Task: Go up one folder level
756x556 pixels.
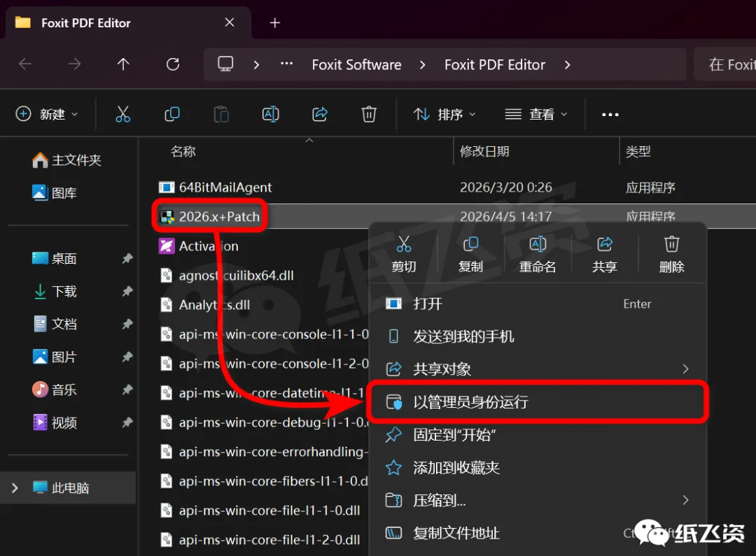Action: click(x=123, y=64)
